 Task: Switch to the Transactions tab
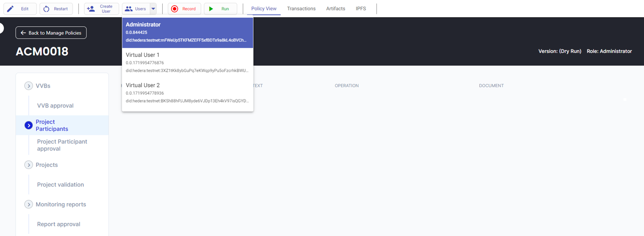(x=301, y=8)
